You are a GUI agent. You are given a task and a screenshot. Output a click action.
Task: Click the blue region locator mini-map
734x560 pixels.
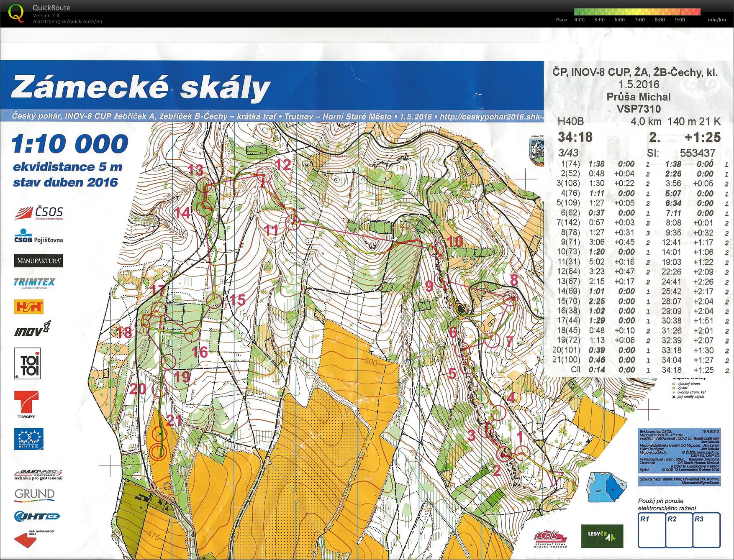click(606, 486)
